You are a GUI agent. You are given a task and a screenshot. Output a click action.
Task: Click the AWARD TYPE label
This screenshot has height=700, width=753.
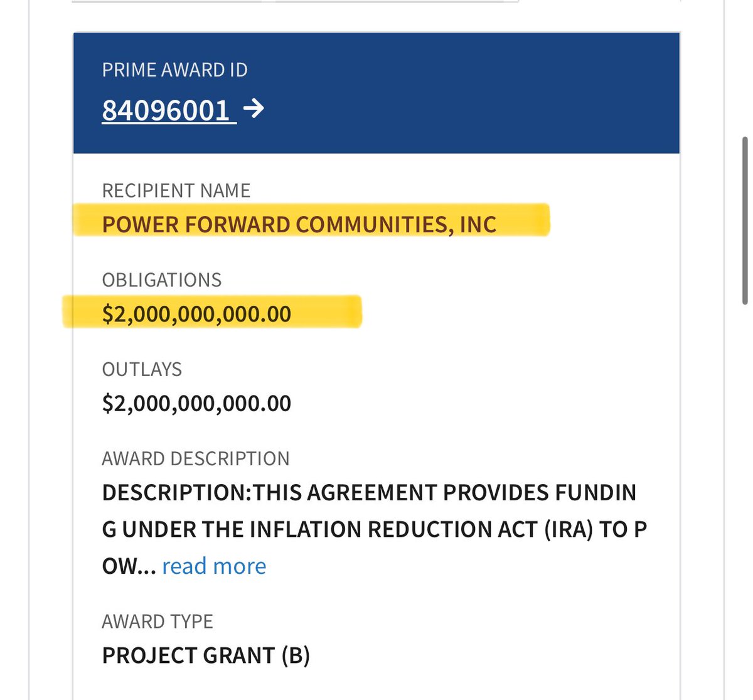pos(157,622)
